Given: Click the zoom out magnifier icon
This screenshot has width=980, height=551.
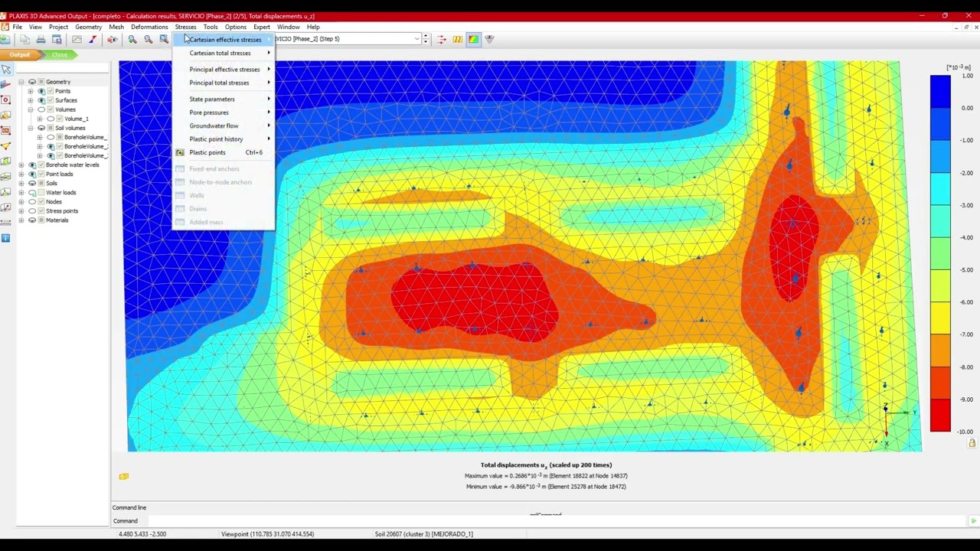Looking at the screenshot, I should point(149,39).
